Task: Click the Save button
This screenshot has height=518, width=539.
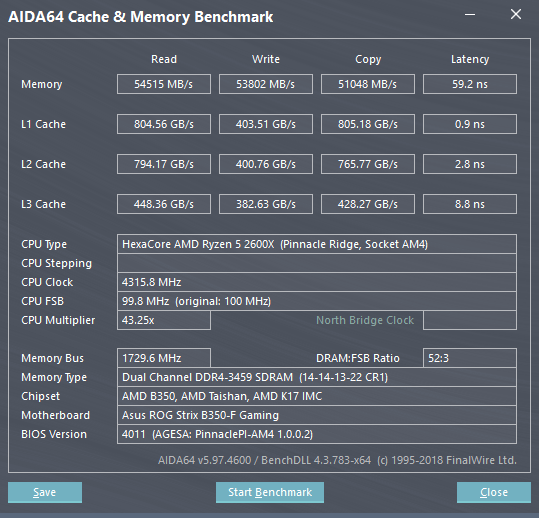Action: [45, 492]
